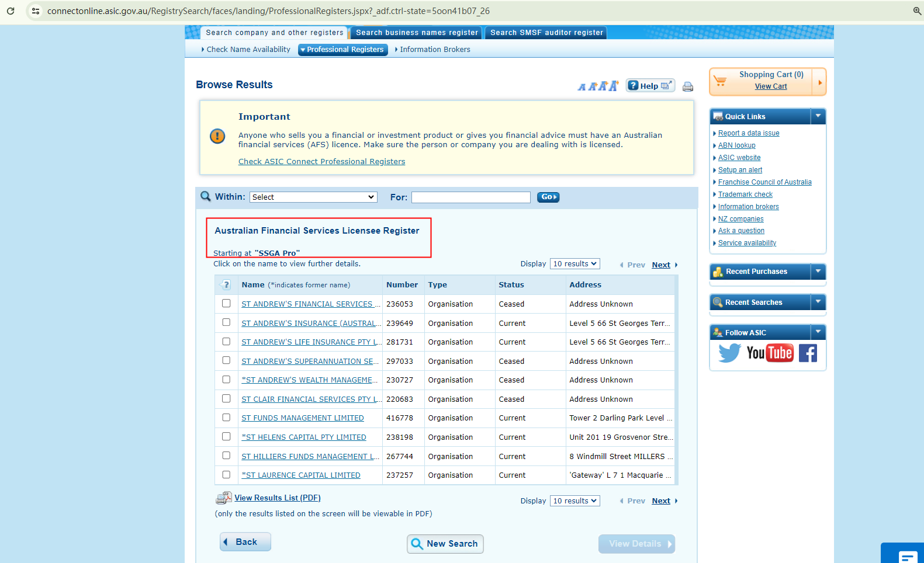The height and width of the screenshot is (563, 924).
Task: Tick checkbox for ST ANDREW'S FINANCIAL SERVICES
Action: 226,303
